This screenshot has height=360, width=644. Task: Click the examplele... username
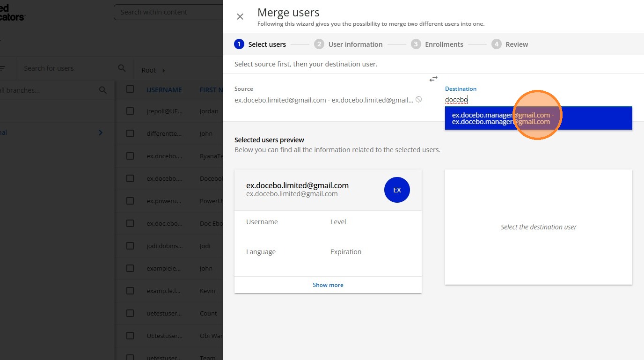tap(163, 269)
